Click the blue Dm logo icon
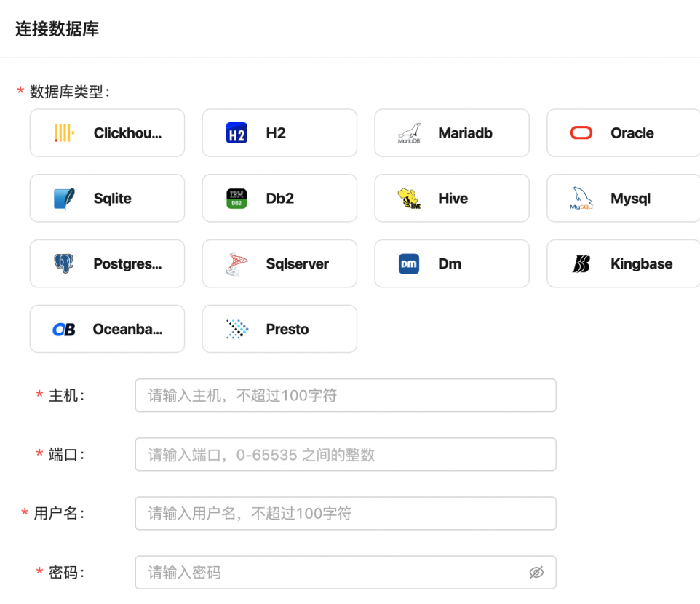Image resolution: width=700 pixels, height=604 pixels. pos(409,264)
